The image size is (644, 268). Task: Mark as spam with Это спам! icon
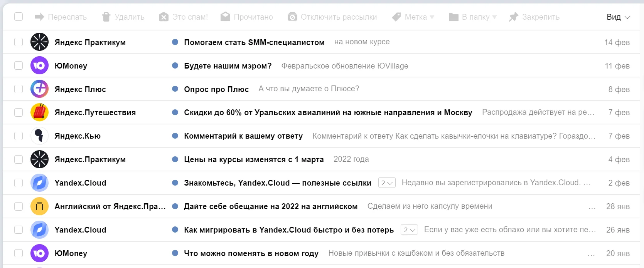(x=164, y=17)
